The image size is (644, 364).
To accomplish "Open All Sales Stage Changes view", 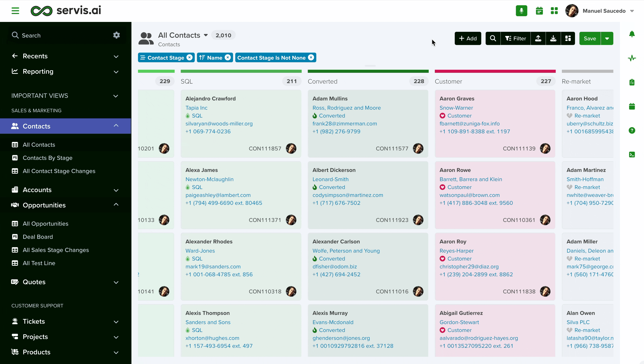I will [x=56, y=250].
